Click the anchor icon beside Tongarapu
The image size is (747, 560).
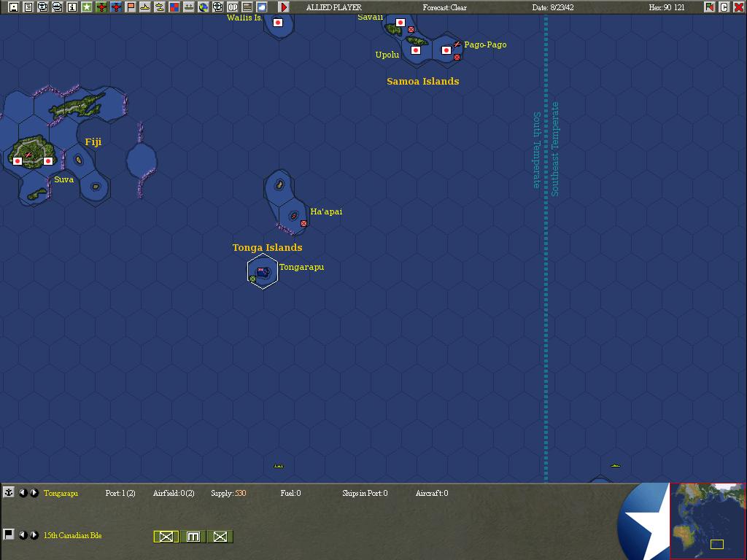pyautogui.click(x=9, y=492)
